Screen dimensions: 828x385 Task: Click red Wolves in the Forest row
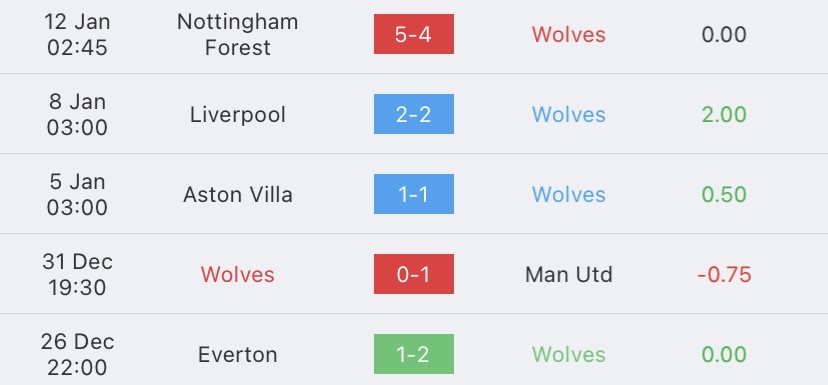569,35
